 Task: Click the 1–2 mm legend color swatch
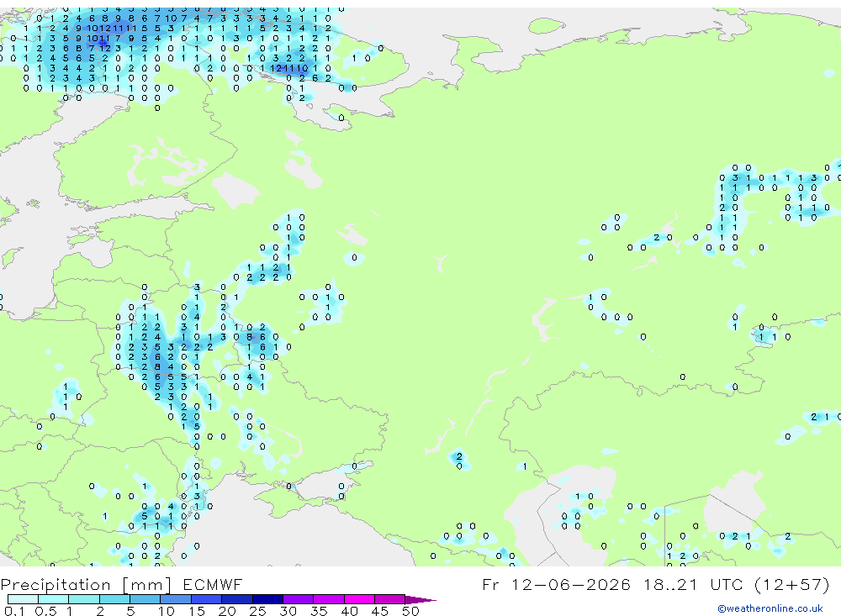pos(84,599)
